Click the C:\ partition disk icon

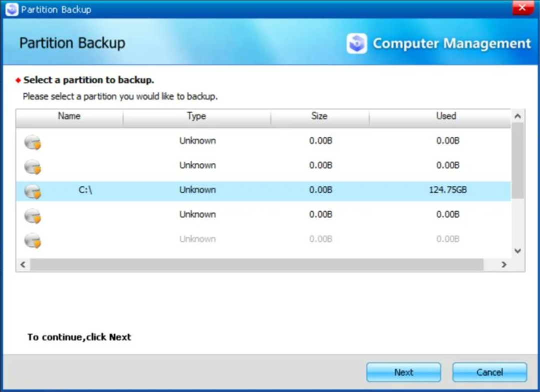[32, 191]
